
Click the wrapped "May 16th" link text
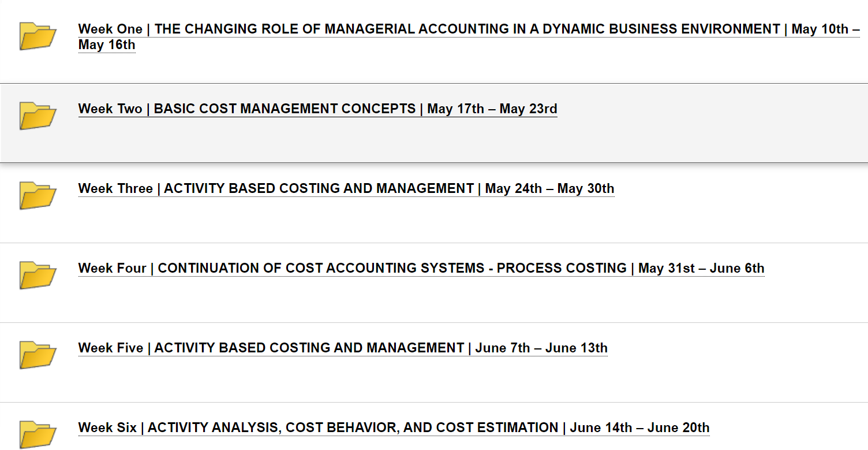[107, 44]
